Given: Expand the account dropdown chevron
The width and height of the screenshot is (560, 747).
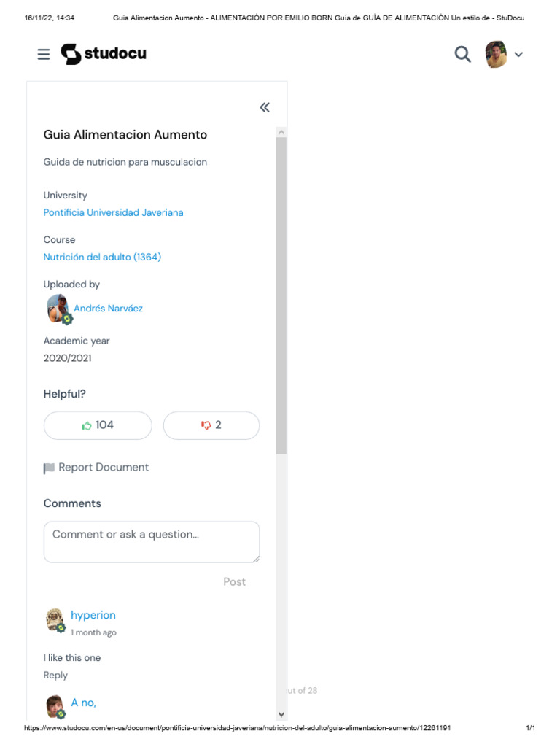Looking at the screenshot, I should click(x=519, y=55).
